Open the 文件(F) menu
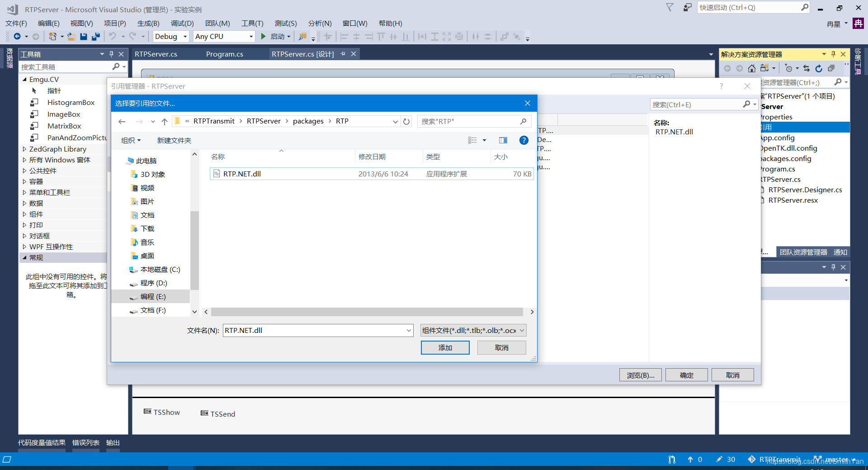The width and height of the screenshot is (868, 470). pyautogui.click(x=16, y=23)
